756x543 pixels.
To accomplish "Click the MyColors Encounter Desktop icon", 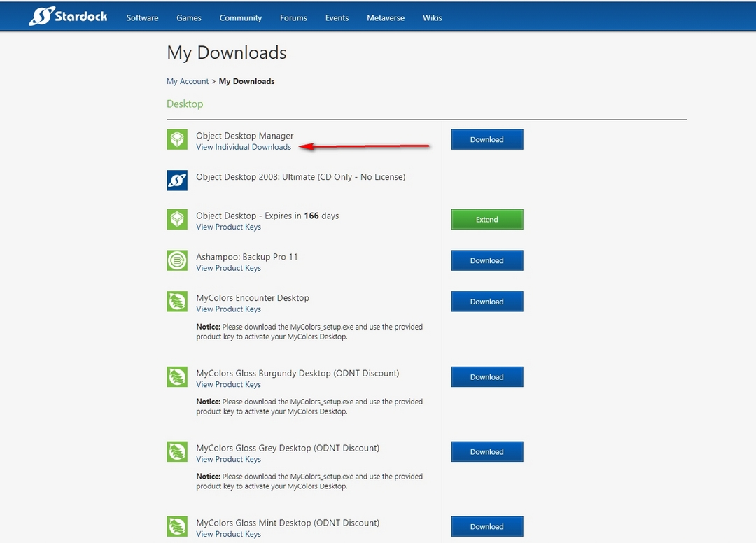I will pyautogui.click(x=177, y=302).
